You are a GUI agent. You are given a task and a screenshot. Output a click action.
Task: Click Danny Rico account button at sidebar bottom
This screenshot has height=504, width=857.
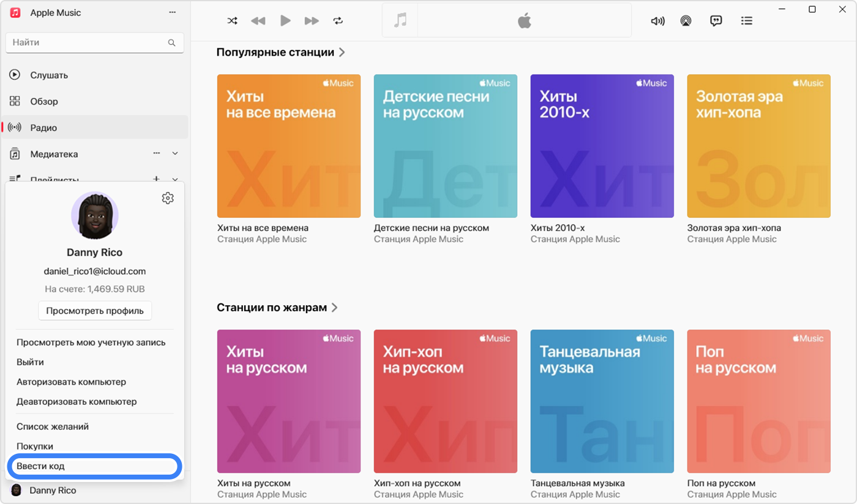pyautogui.click(x=95, y=491)
